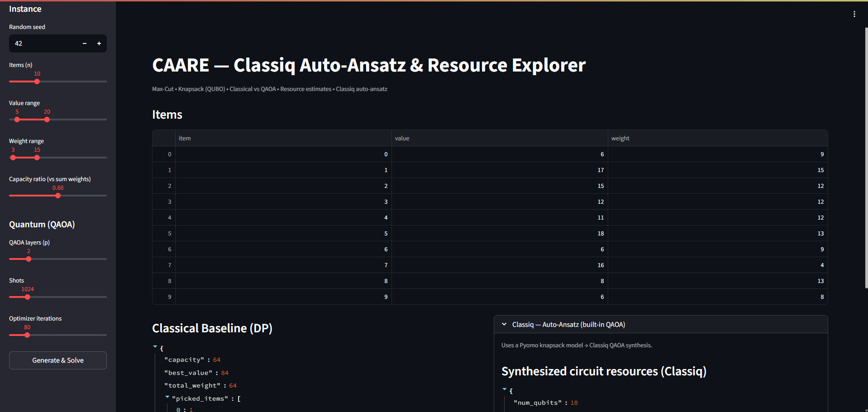Click the "num_qubits" JSON entry
Image resolution: width=868 pixels, height=412 pixels.
click(545, 403)
